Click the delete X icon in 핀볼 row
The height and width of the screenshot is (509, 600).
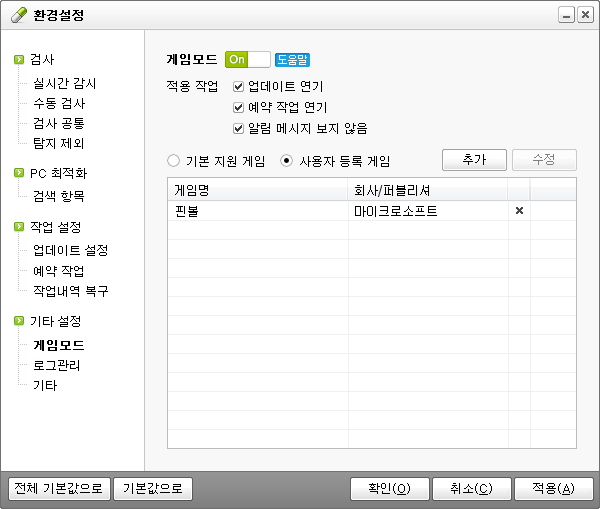click(x=519, y=211)
